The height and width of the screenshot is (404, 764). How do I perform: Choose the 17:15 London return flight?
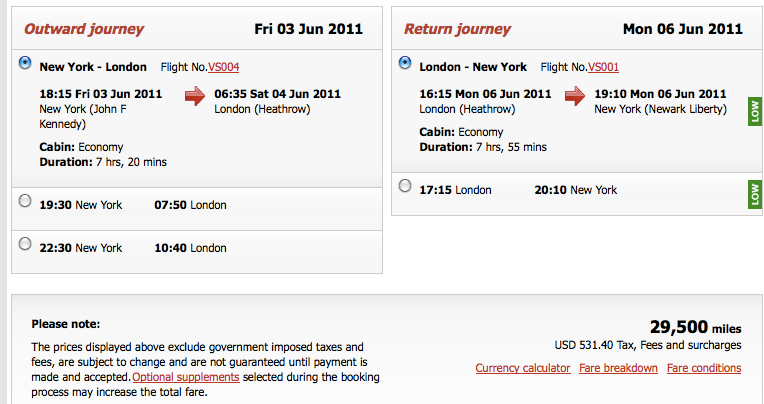click(405, 186)
